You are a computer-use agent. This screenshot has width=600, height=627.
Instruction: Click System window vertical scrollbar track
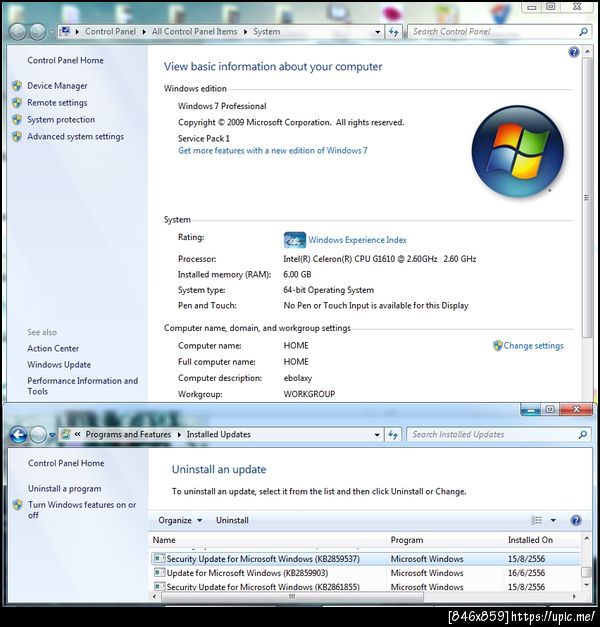587,368
